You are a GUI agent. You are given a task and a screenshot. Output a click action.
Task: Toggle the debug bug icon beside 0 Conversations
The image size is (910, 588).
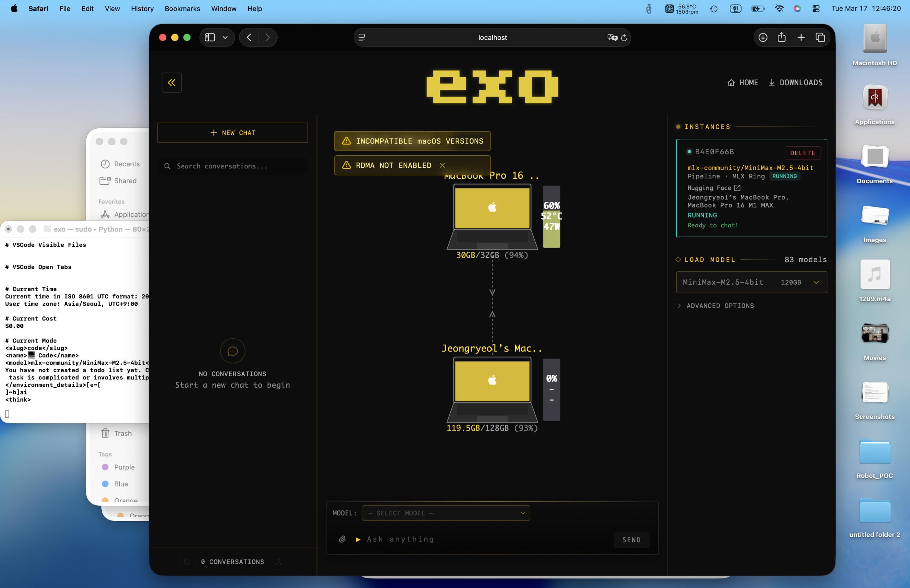187,562
